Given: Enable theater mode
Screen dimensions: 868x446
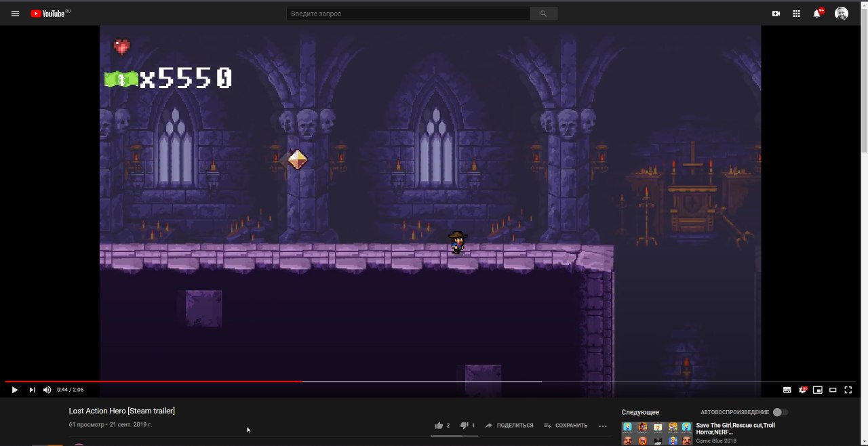Looking at the screenshot, I should click(833, 390).
